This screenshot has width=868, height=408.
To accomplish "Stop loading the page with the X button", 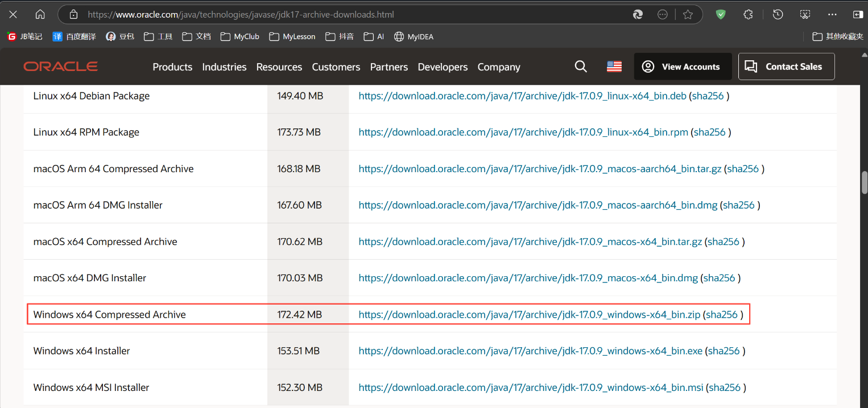I will [14, 14].
